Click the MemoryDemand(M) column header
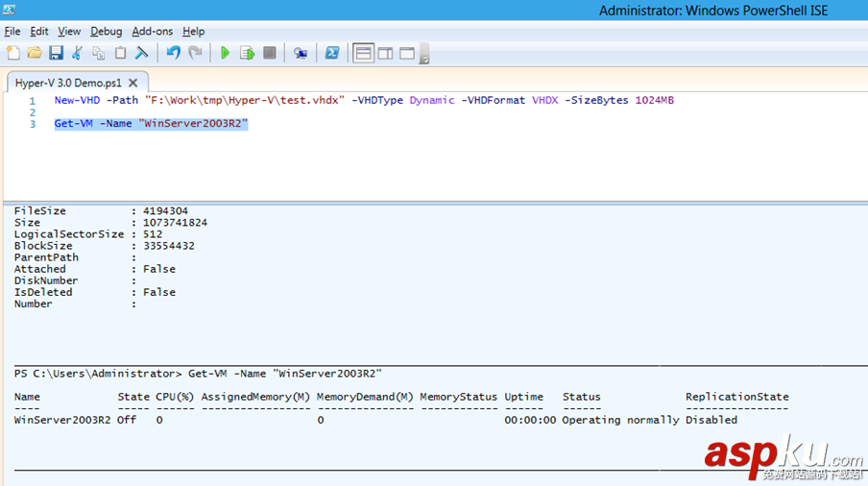The width and height of the screenshot is (868, 486). pos(365,397)
